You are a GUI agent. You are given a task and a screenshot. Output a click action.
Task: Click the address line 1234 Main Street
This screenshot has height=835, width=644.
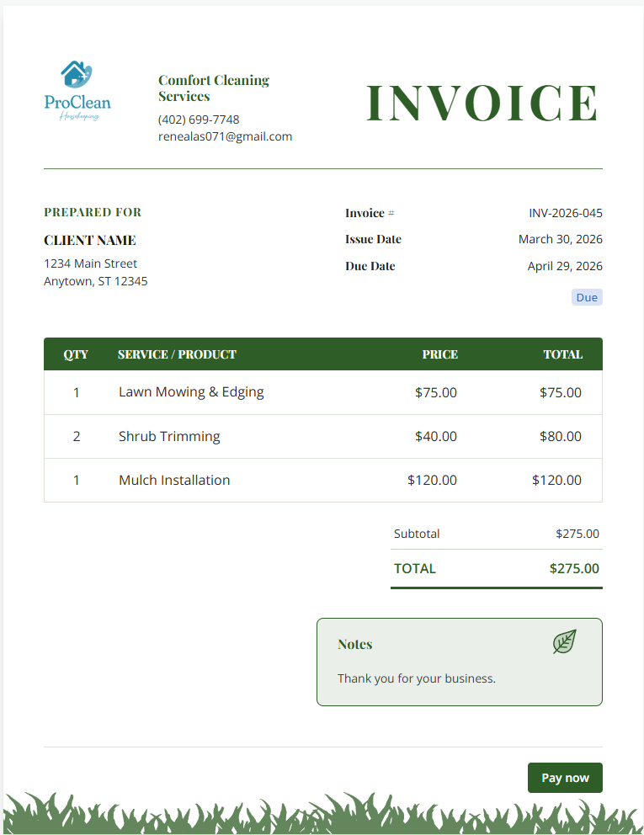[x=91, y=263]
